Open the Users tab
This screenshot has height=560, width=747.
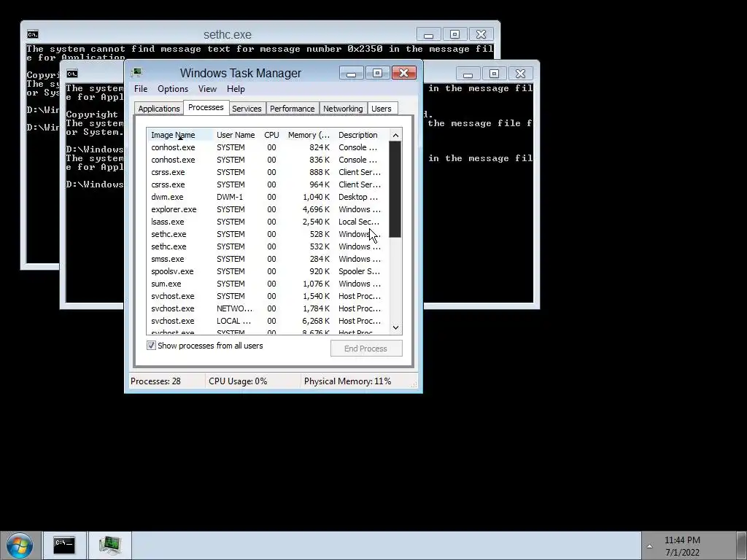(x=381, y=109)
